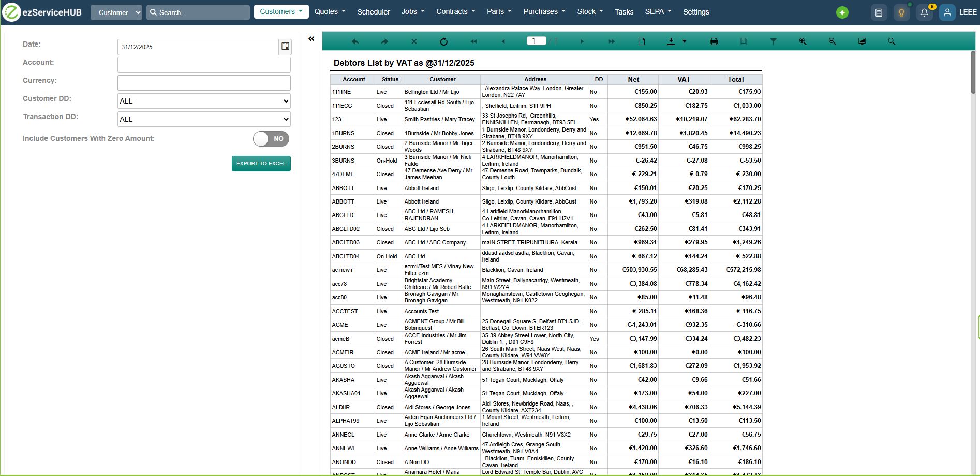The image size is (980, 476).
Task: Click the top search box
Action: tap(198, 12)
